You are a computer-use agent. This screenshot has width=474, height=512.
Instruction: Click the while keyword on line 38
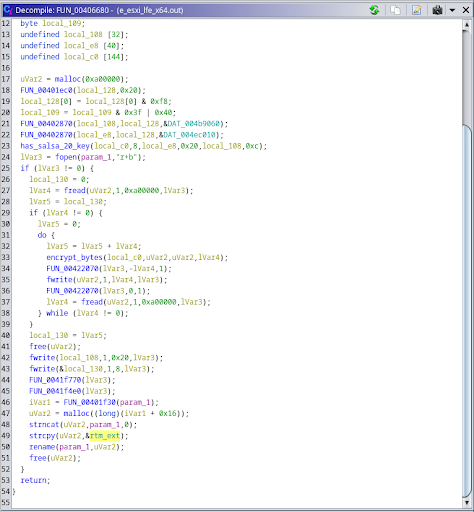click(57, 313)
